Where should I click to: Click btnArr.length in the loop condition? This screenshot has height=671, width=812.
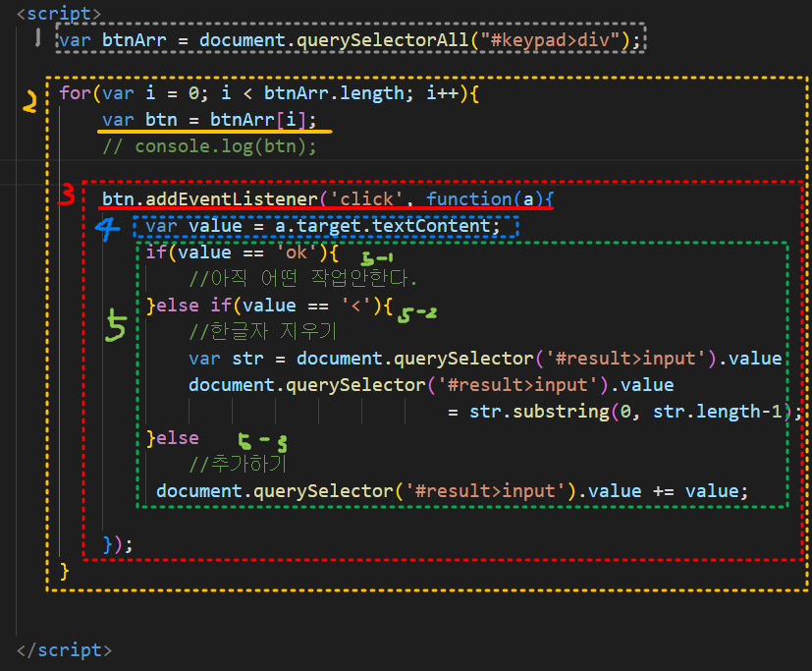[334, 93]
